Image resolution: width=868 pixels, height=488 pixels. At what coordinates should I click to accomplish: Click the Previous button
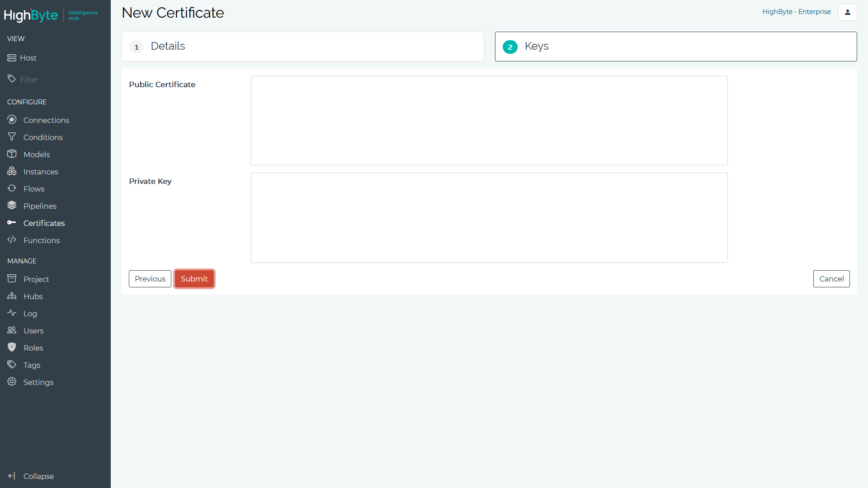tap(150, 278)
